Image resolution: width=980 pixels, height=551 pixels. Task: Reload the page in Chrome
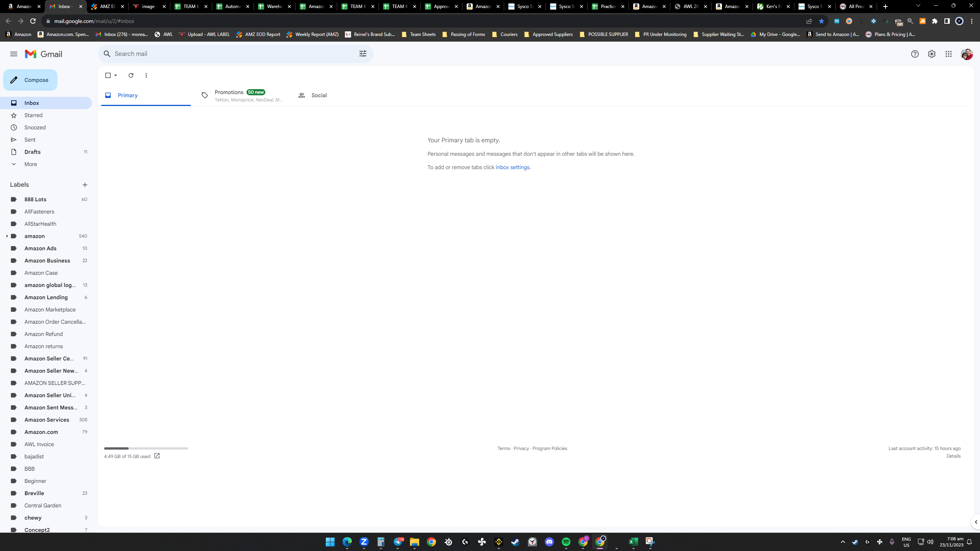pyautogui.click(x=33, y=21)
